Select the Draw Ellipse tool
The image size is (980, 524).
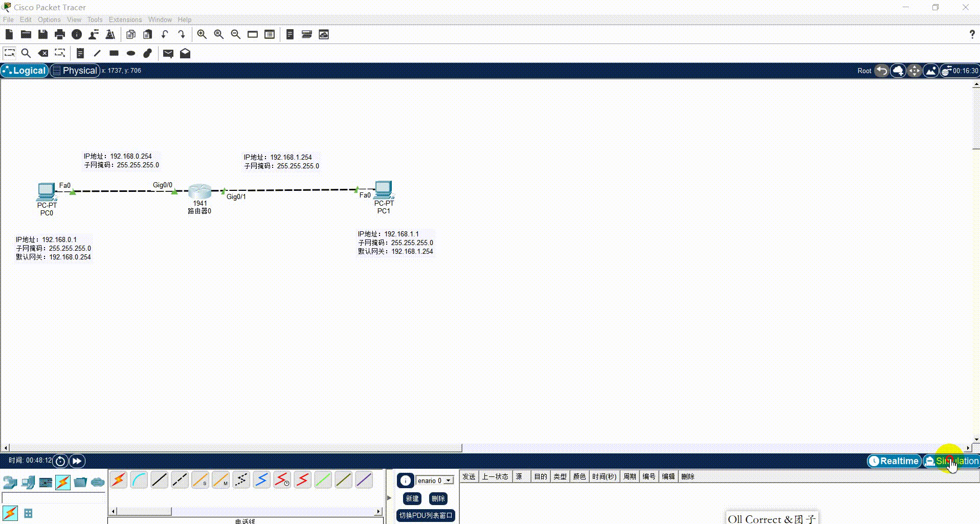(131, 53)
